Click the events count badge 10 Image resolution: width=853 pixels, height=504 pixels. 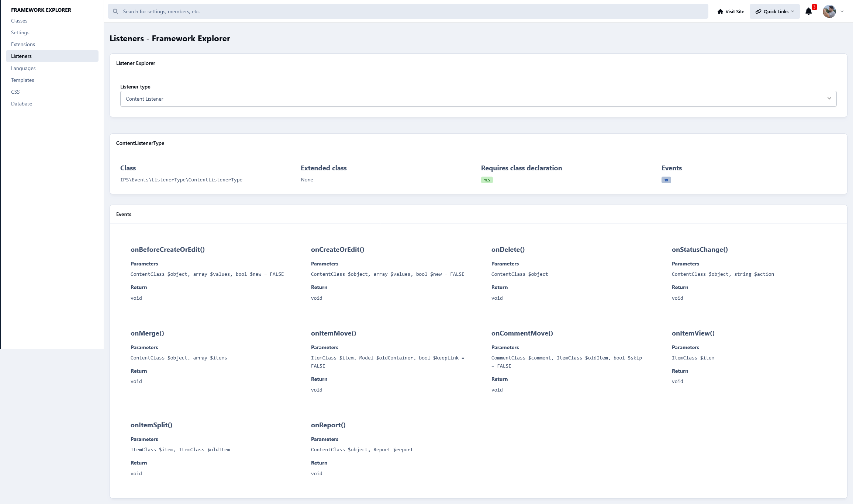(666, 180)
